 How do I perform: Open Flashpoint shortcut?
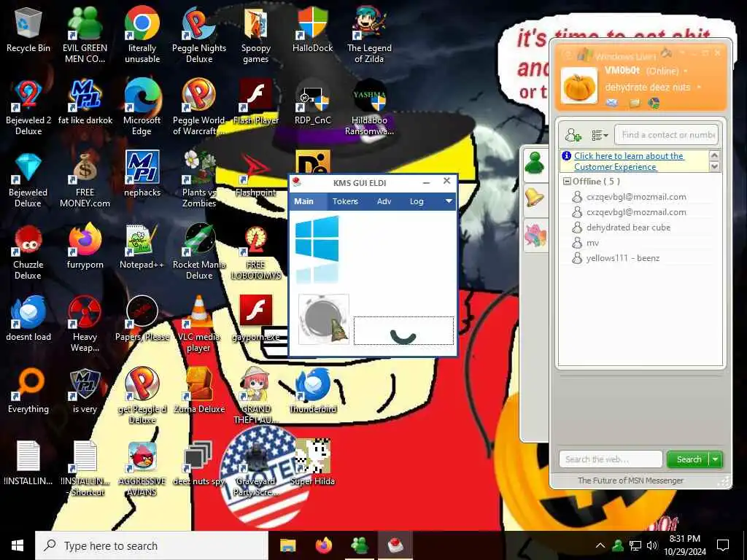point(256,174)
